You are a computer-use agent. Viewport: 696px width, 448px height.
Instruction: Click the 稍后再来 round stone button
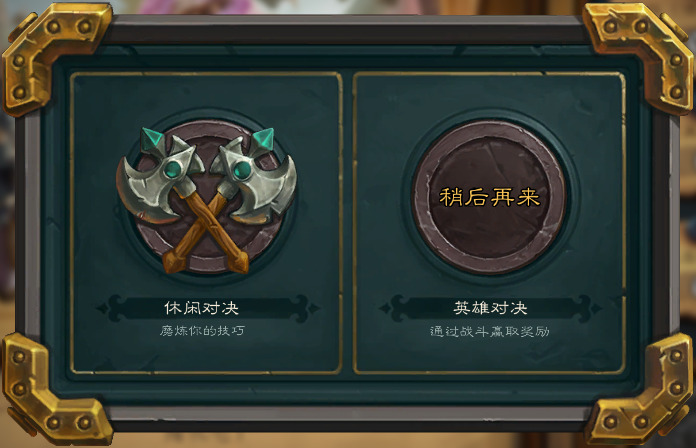click(489, 197)
